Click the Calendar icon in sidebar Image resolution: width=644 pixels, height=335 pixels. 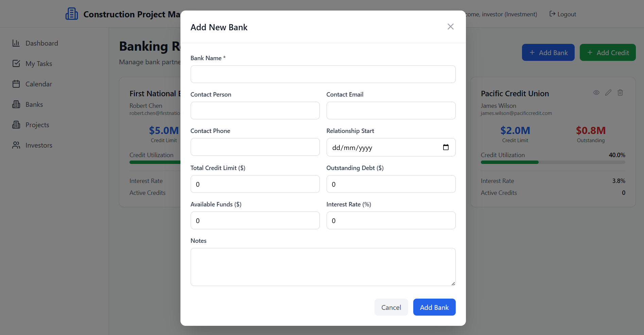16,84
